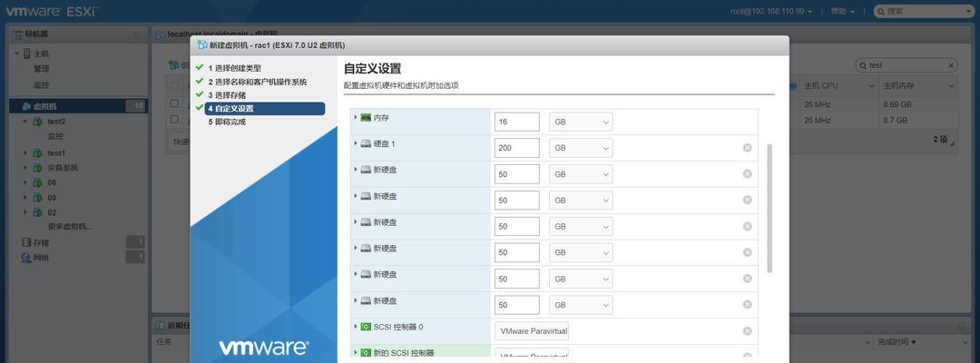The width and height of the screenshot is (980, 363).
Task: Click the VMware ESXi logo
Action: [x=52, y=11]
